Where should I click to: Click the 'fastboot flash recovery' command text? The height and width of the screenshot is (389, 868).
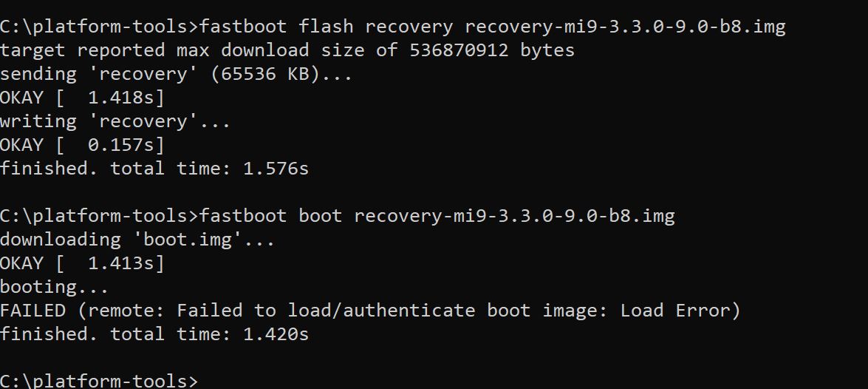coord(326,27)
